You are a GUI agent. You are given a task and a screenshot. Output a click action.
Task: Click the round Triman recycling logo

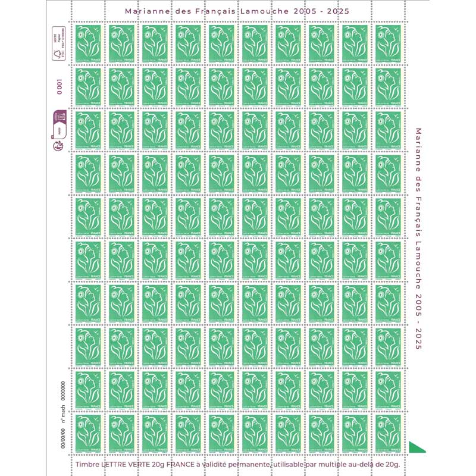click(58, 145)
